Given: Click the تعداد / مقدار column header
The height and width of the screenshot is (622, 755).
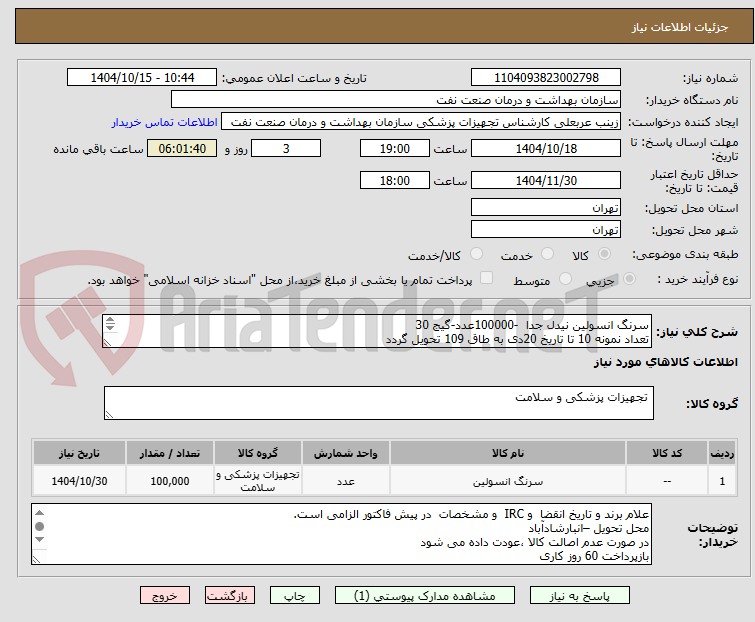Looking at the screenshot, I should pos(170,453).
